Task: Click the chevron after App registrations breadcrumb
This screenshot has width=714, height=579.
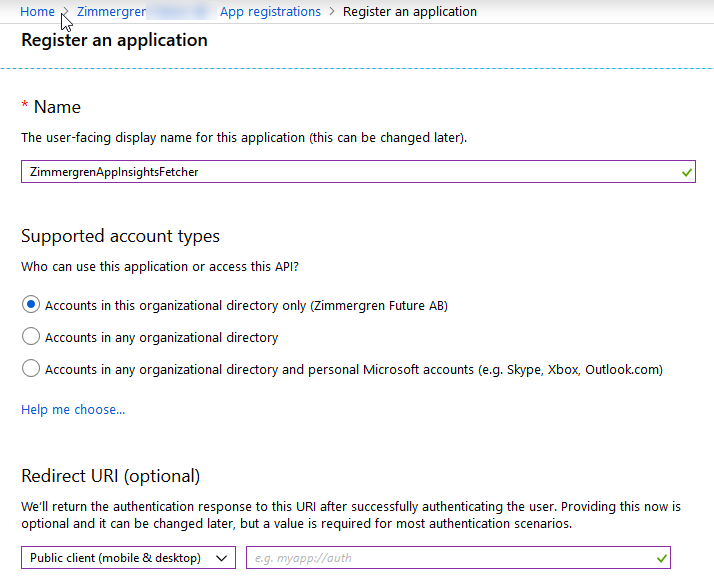Action: pos(332,12)
